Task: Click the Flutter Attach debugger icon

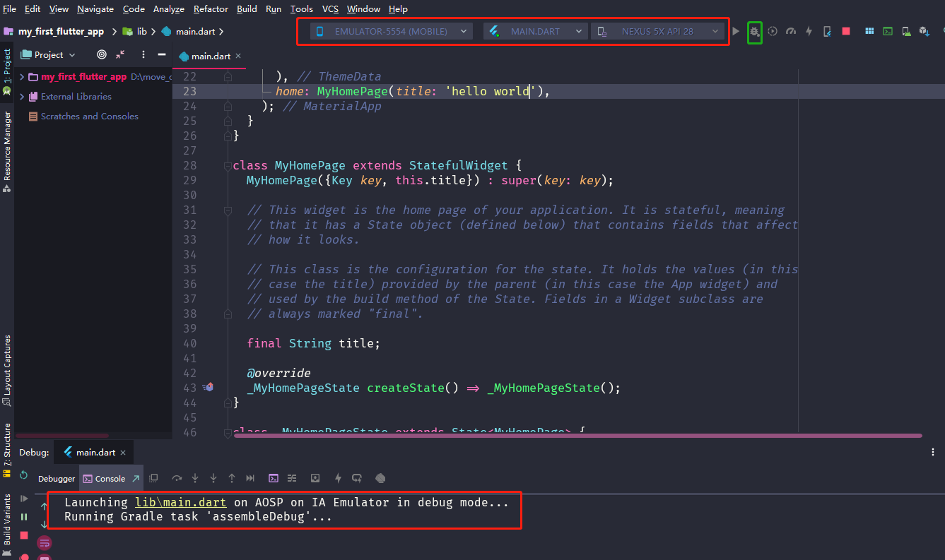Action: click(x=827, y=31)
